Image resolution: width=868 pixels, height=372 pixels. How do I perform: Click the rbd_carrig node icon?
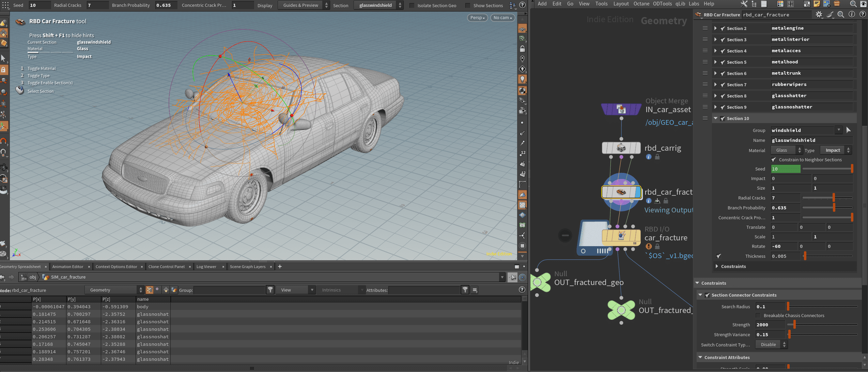coord(621,148)
